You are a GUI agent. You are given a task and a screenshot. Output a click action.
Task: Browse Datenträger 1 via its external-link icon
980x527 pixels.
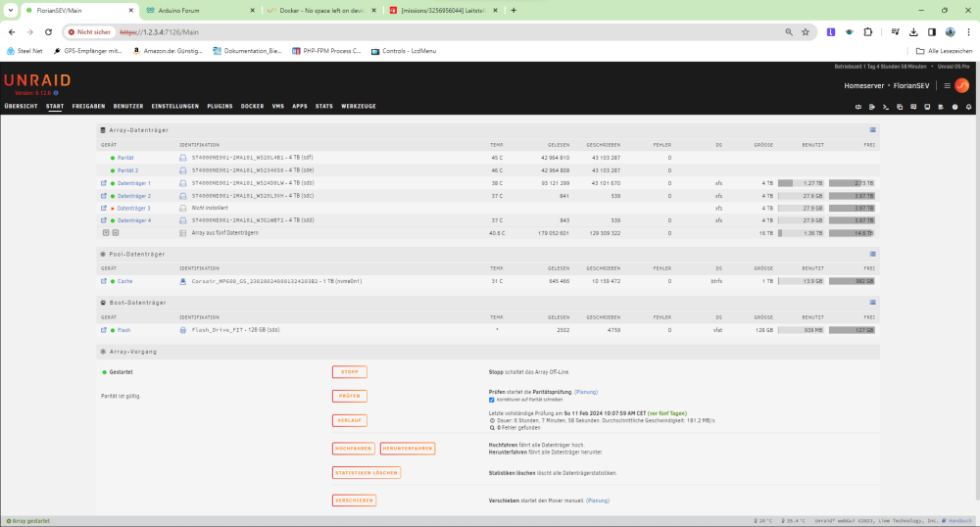click(x=104, y=183)
